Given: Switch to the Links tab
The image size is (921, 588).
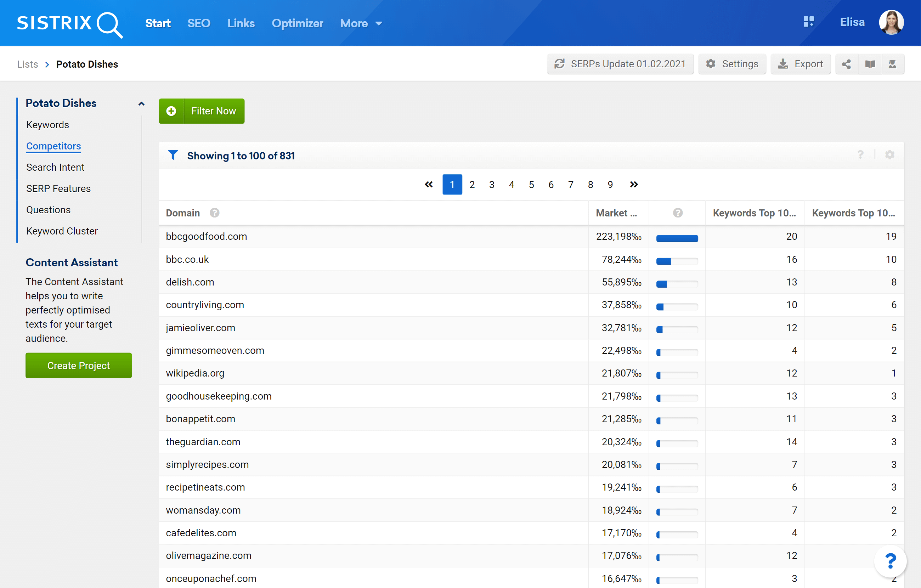Looking at the screenshot, I should pyautogui.click(x=241, y=23).
